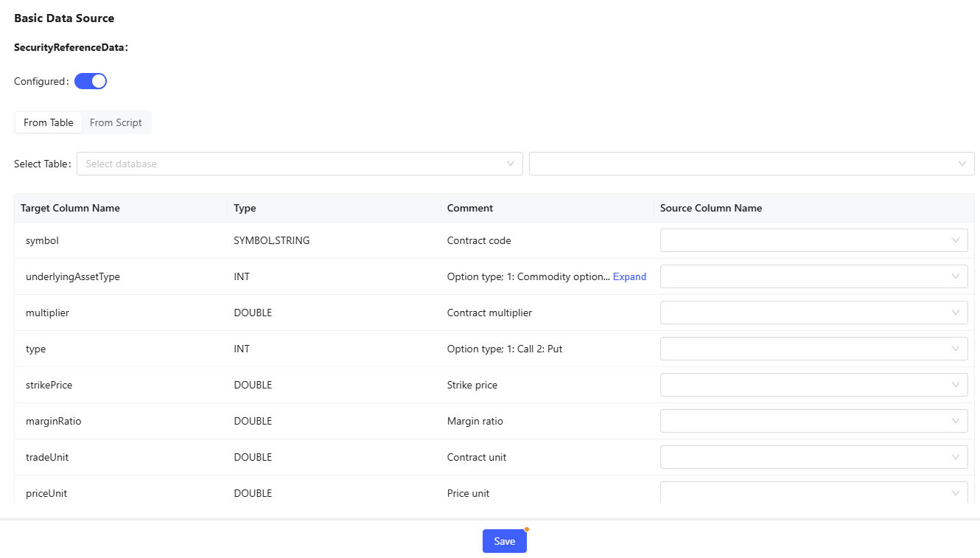This screenshot has height=558, width=980.
Task: Toggle the Configured switch off
Action: pyautogui.click(x=91, y=81)
